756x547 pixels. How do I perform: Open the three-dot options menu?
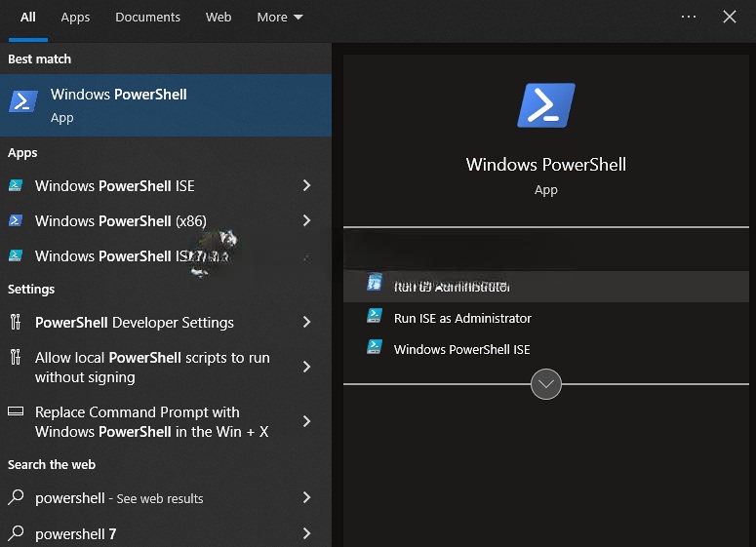coord(689,17)
